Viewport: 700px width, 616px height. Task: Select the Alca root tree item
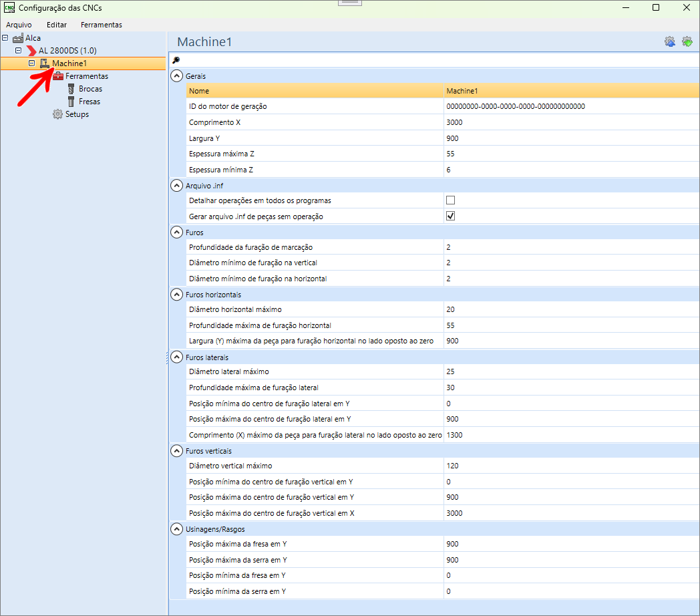point(33,38)
